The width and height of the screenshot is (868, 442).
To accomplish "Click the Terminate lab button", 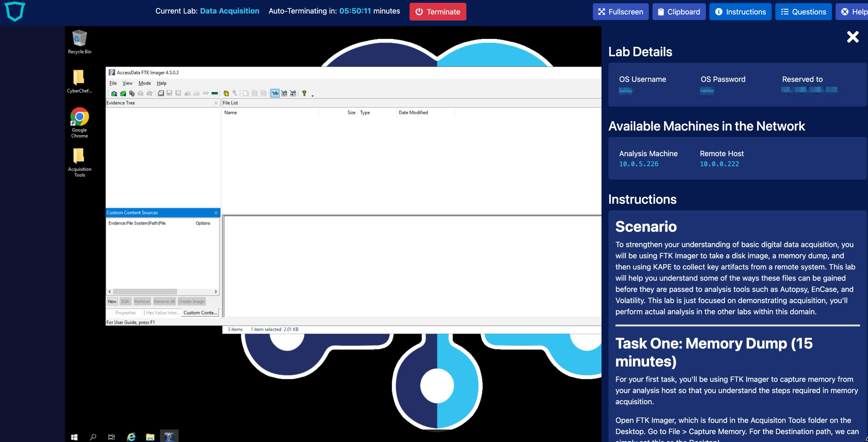I will 438,12.
